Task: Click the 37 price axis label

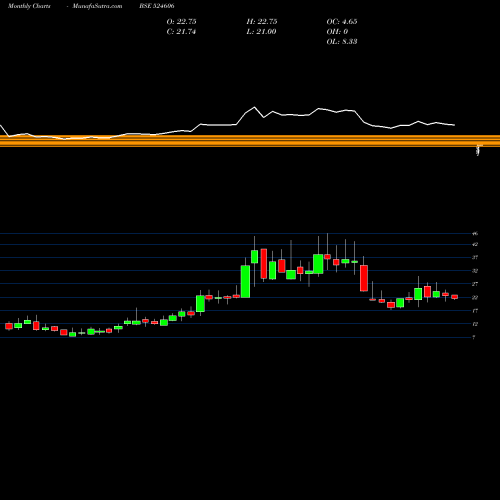Action: click(475, 257)
